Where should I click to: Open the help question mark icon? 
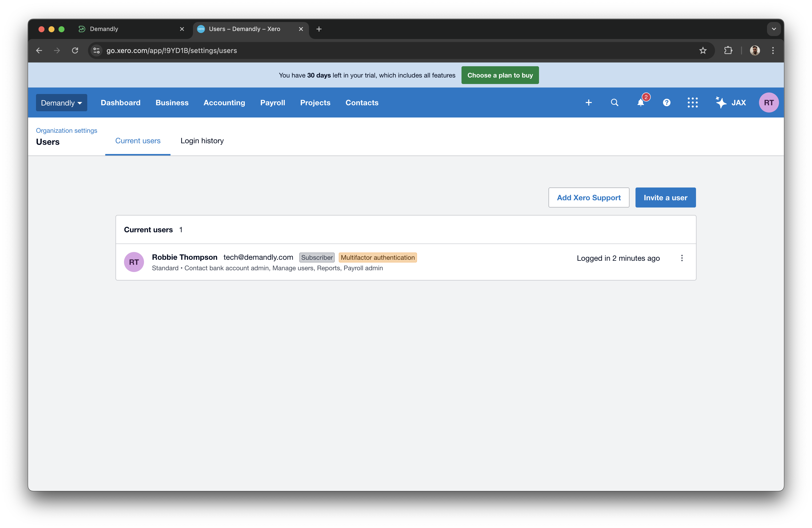pos(667,102)
